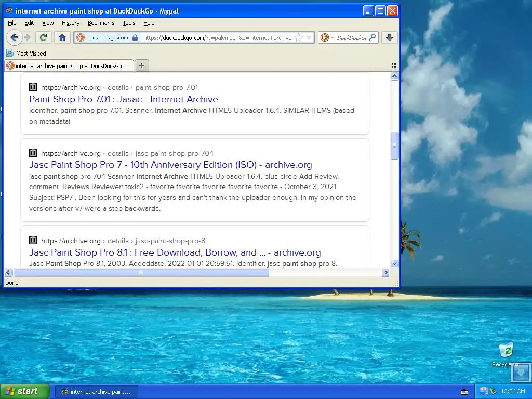The height and width of the screenshot is (399, 532).
Task: Click the vertical scrollbar up arrow
Action: pyautogui.click(x=394, y=76)
